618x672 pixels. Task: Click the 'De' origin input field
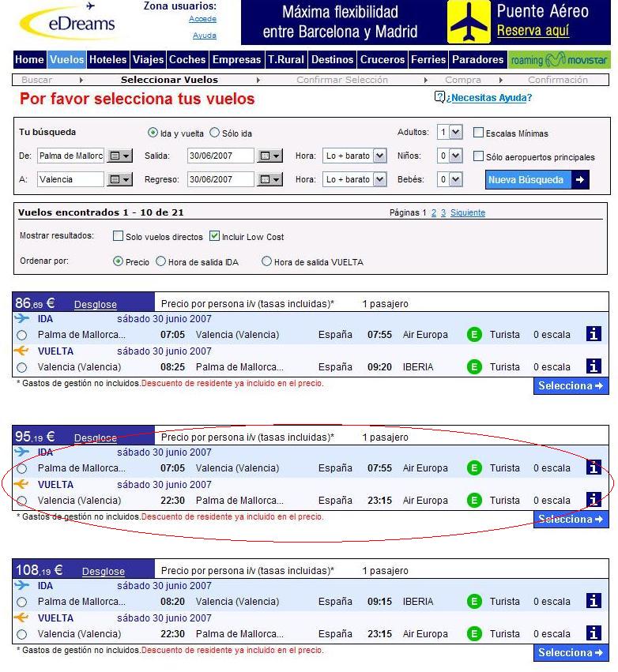point(71,156)
